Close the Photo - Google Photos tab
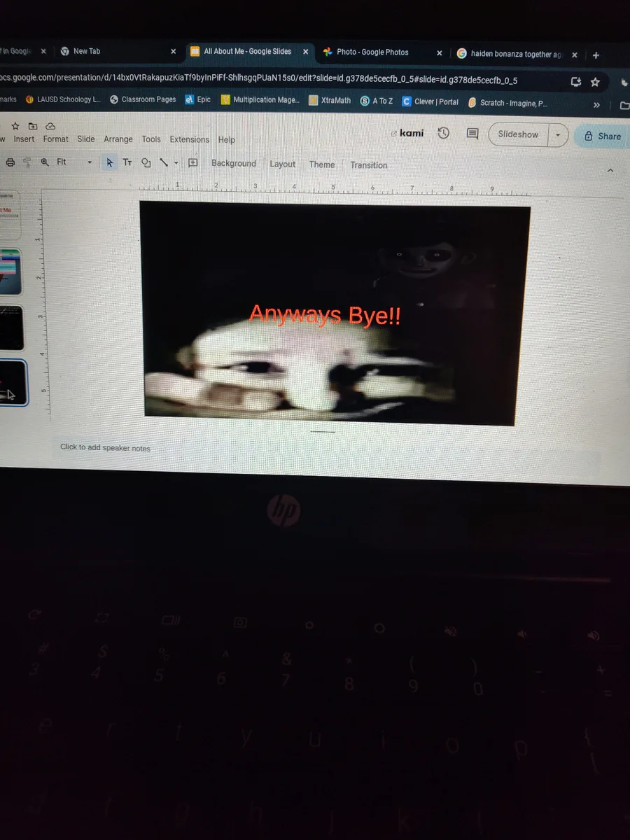 click(440, 53)
